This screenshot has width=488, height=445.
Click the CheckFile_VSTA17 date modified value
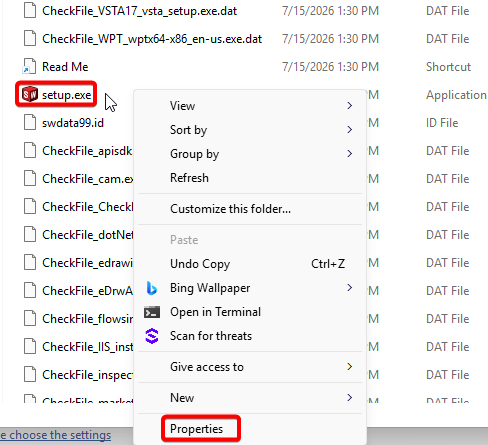[x=330, y=11]
